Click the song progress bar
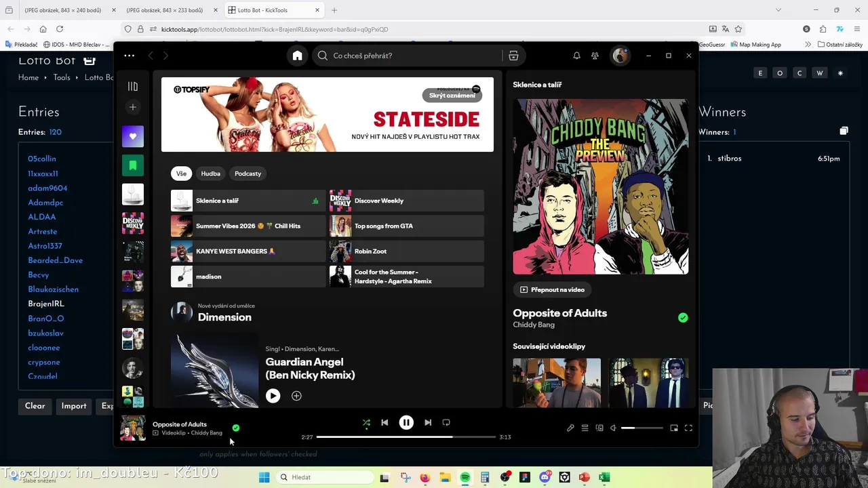Image resolution: width=868 pixels, height=488 pixels. tap(406, 437)
